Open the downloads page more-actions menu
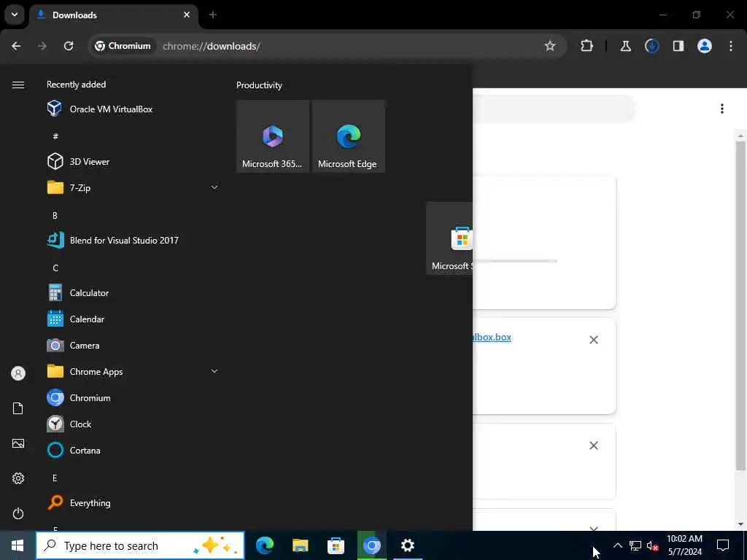The width and height of the screenshot is (747, 560). (722, 109)
